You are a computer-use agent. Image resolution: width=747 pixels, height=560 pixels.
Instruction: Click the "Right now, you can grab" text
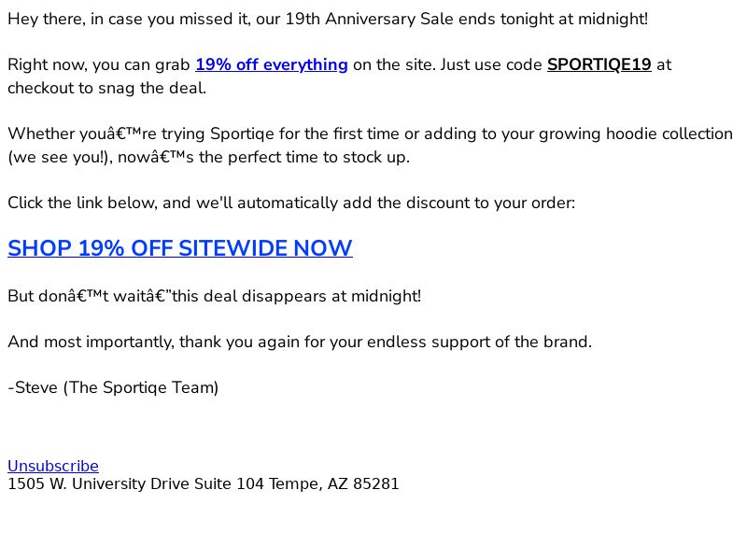99,64
